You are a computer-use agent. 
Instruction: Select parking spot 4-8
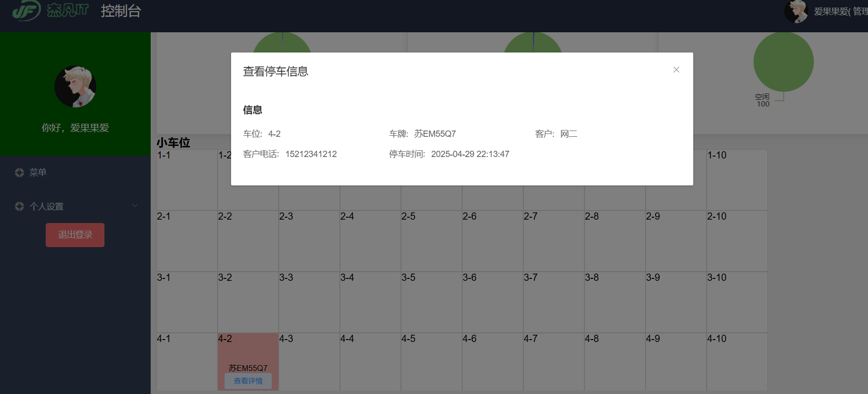click(x=615, y=362)
